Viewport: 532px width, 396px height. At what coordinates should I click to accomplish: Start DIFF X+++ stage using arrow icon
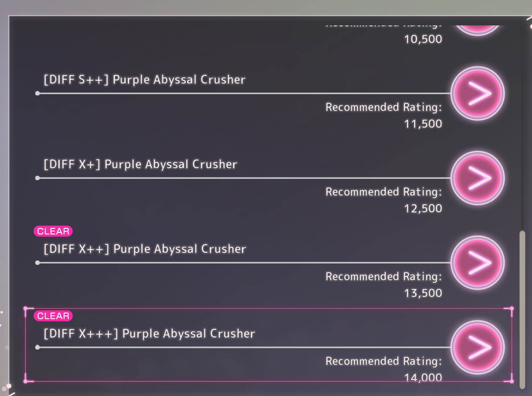pyautogui.click(x=477, y=347)
